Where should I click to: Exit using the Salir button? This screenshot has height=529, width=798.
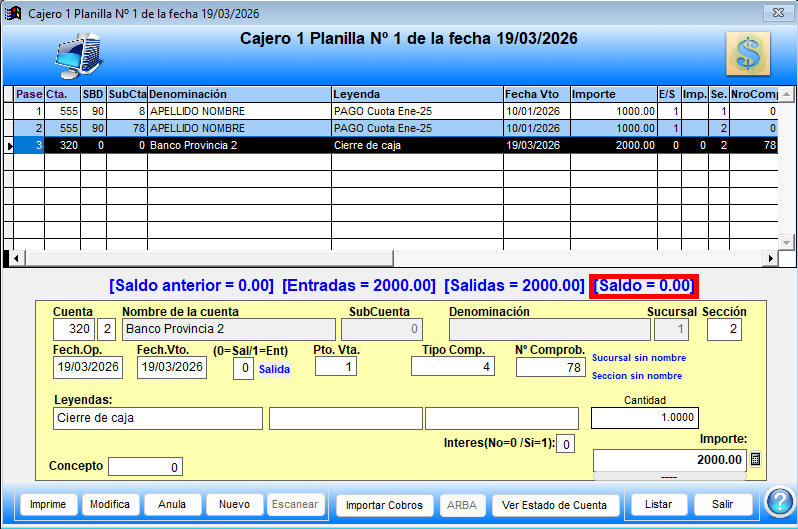[723, 505]
